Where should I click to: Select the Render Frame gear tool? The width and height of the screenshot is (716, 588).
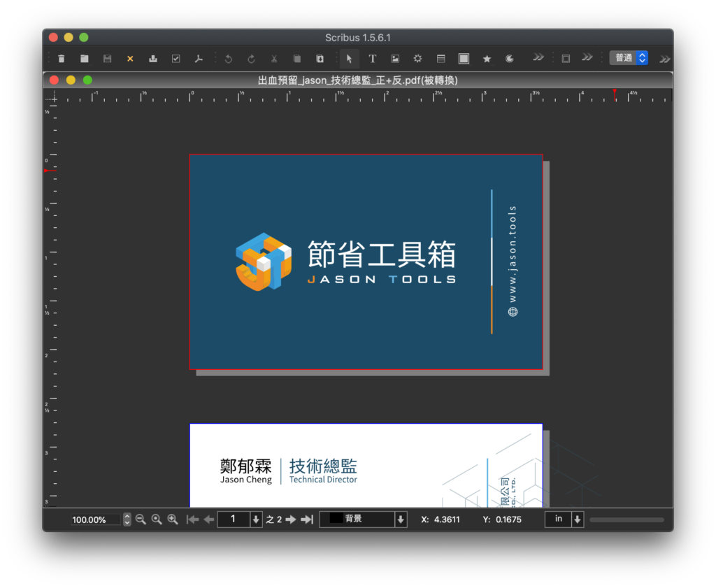click(x=418, y=59)
